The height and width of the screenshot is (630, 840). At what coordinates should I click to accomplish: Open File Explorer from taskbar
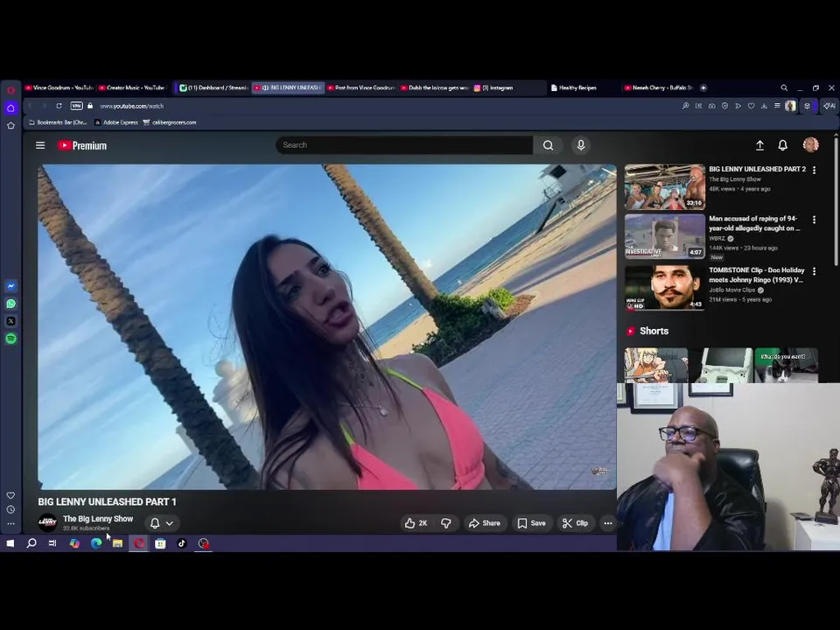tap(118, 543)
